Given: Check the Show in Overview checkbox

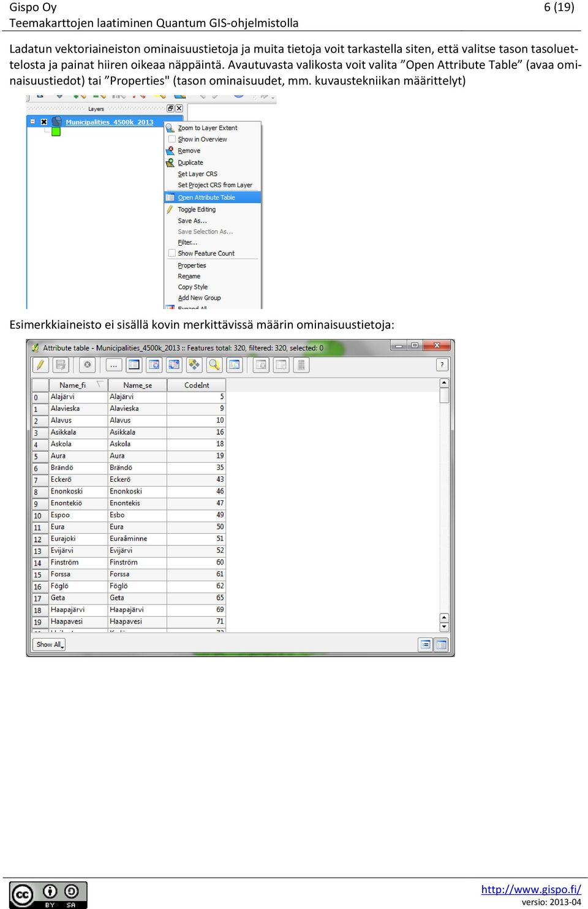Looking at the screenshot, I should pos(172,139).
